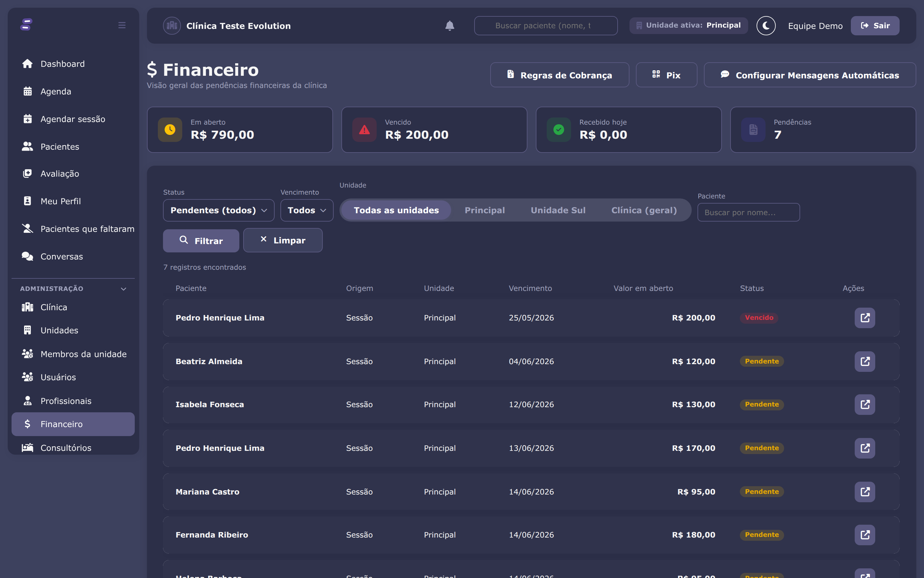Open Dashboard from sidebar
This screenshot has height=578, width=924.
[73, 64]
